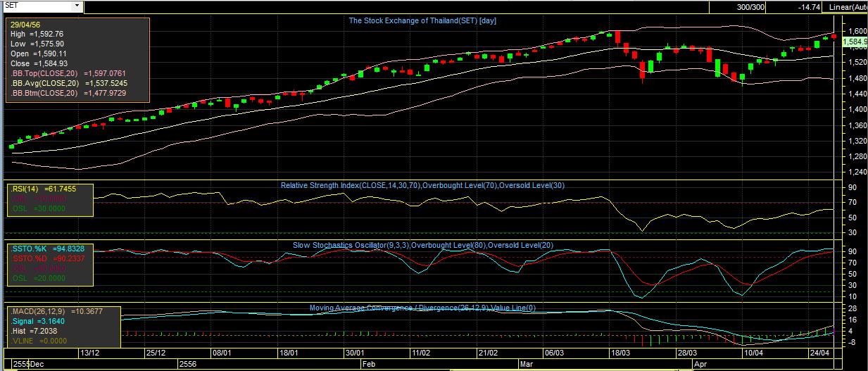Click the 1,520 price axis label
Screen dimensions: 868x371
[857, 63]
